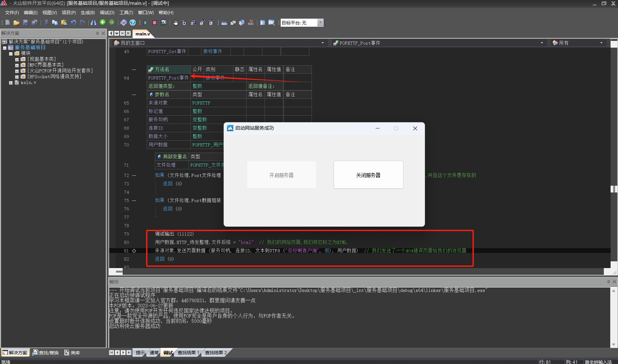Image resolution: width=618 pixels, height=364 pixels.
Task: Open the 编辑(E) menu
Action: (x=31, y=13)
